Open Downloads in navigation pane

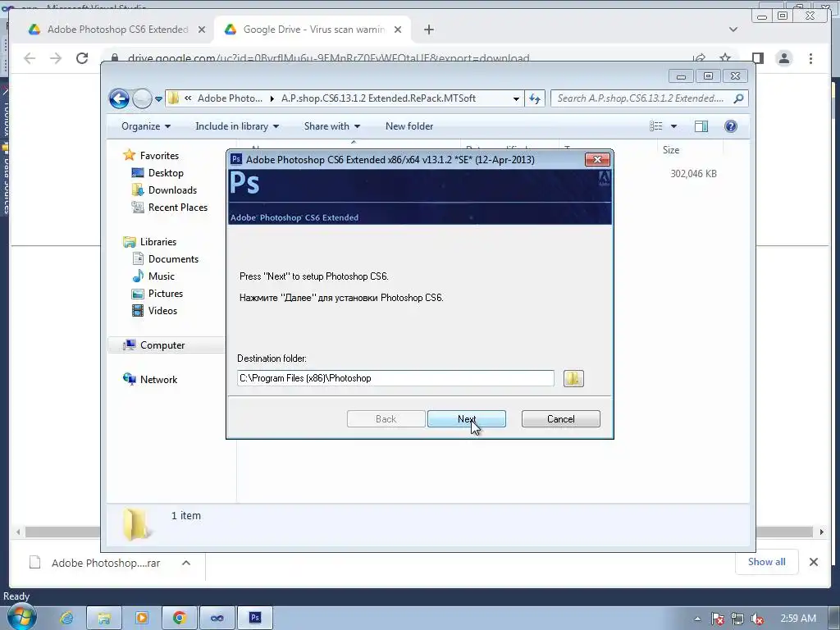pos(172,190)
